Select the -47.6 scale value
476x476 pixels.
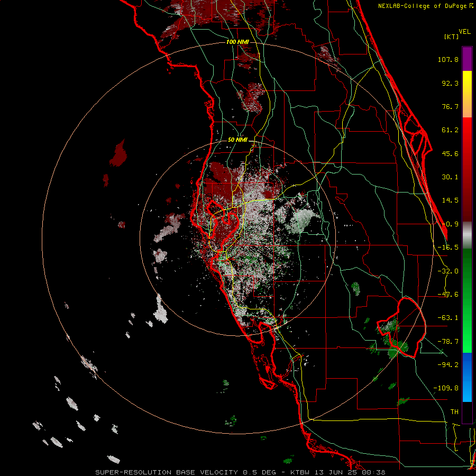click(448, 295)
